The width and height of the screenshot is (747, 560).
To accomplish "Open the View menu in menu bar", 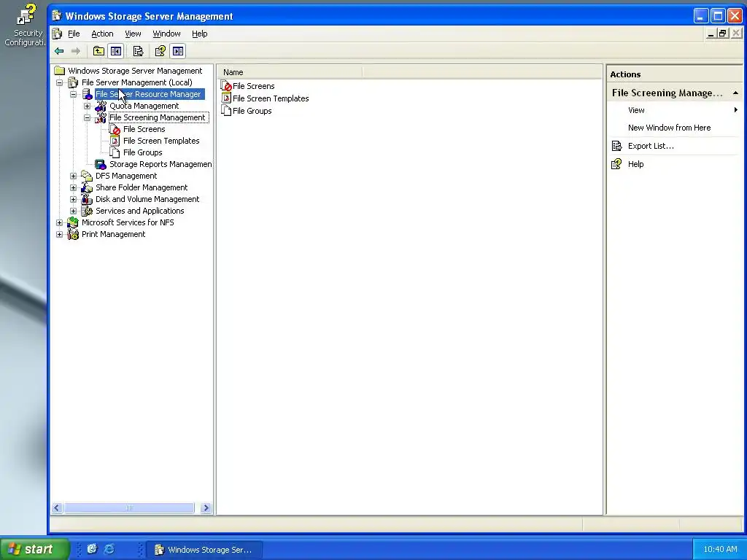I will tap(133, 34).
